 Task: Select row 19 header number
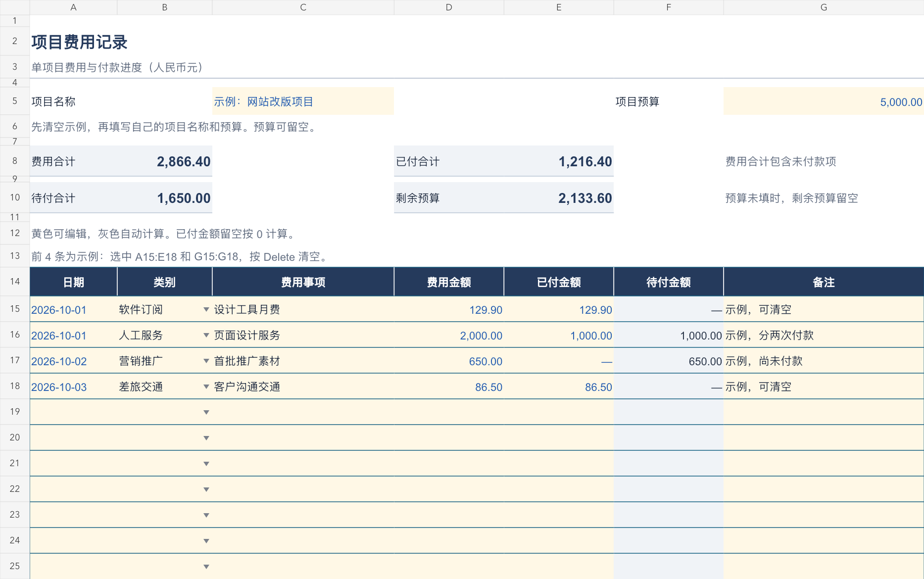pos(15,412)
